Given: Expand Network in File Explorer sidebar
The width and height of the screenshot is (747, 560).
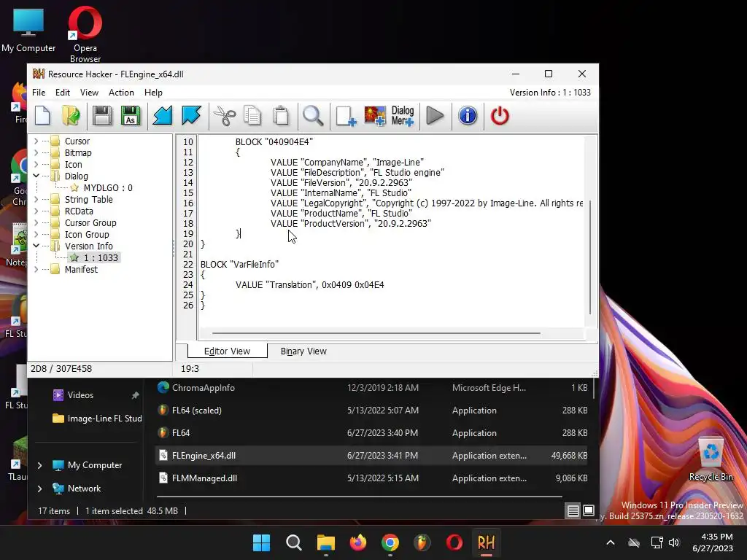Looking at the screenshot, I should 39,488.
